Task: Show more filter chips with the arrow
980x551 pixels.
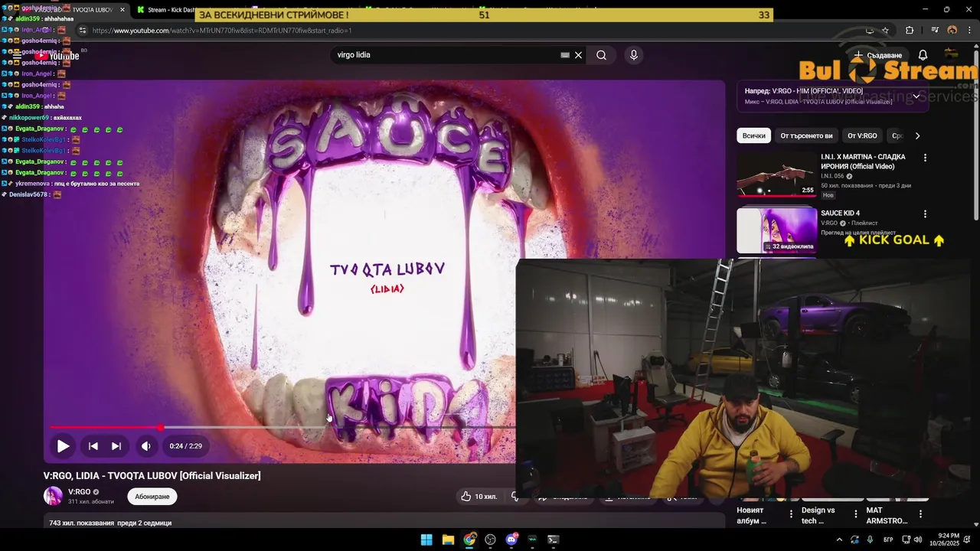Action: coord(917,135)
